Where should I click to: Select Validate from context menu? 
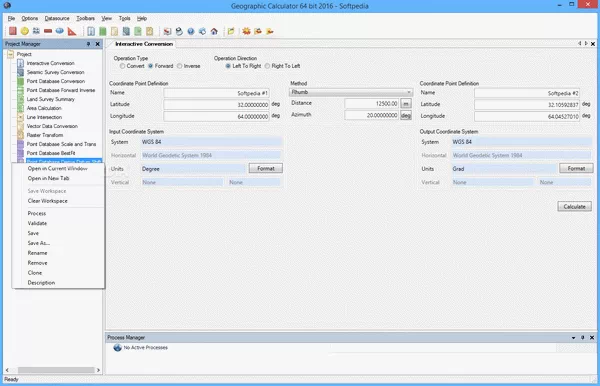(58, 223)
